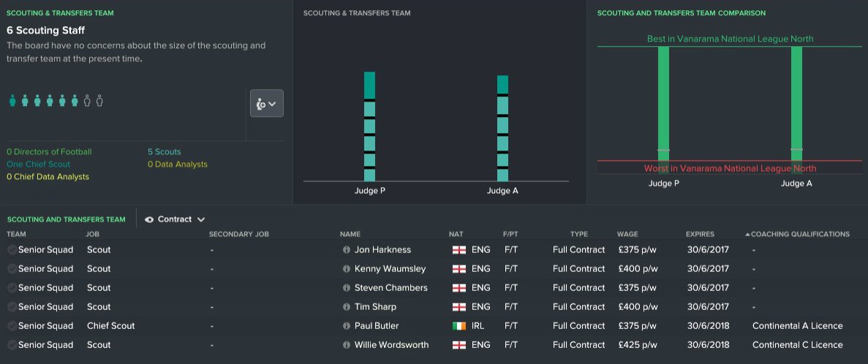The width and height of the screenshot is (868, 364).
Task: Sort table by Wage column header
Action: (627, 235)
